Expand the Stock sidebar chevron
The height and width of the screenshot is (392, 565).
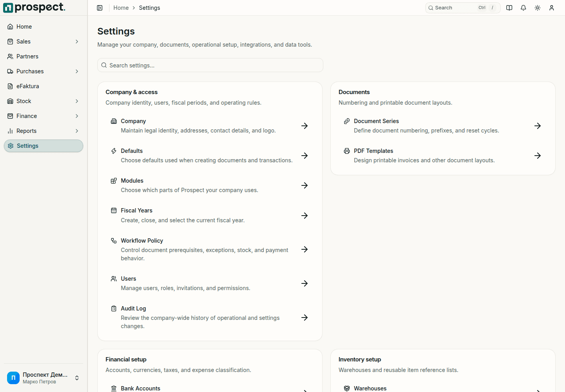click(x=77, y=101)
